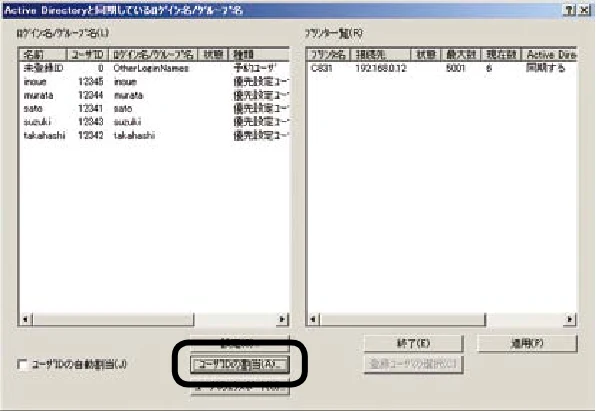Click left scroll arrow of printer list
The image size is (596, 411).
(313, 319)
